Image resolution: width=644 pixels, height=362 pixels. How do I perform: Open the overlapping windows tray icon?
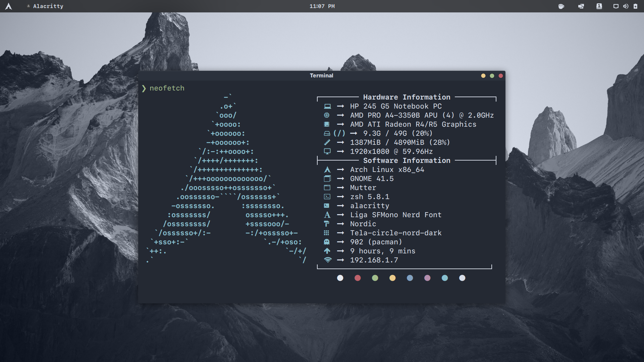(x=581, y=6)
